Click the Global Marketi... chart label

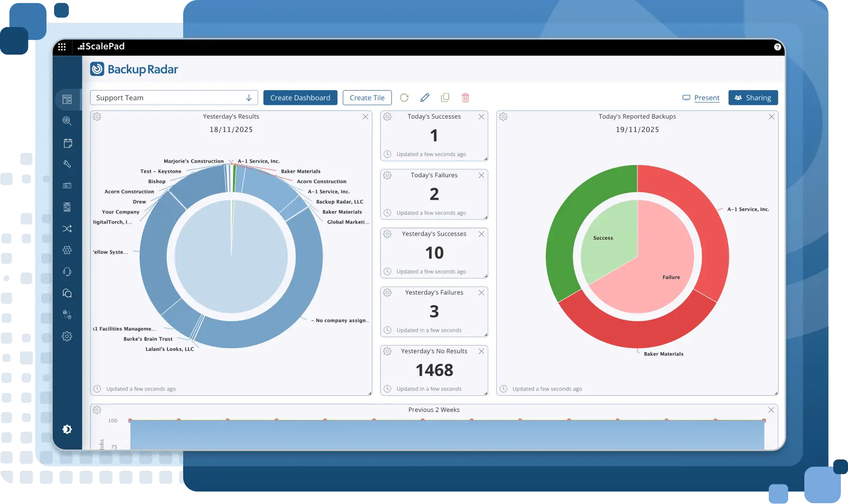[x=348, y=222]
